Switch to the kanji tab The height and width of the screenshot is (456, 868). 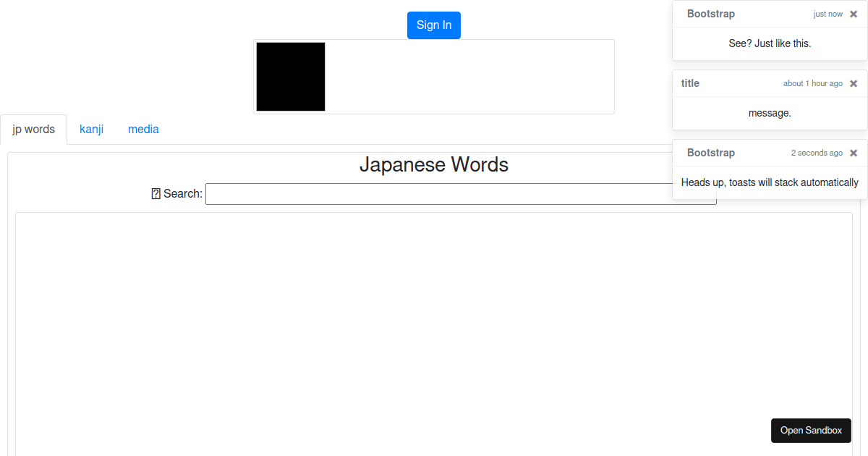coord(91,129)
